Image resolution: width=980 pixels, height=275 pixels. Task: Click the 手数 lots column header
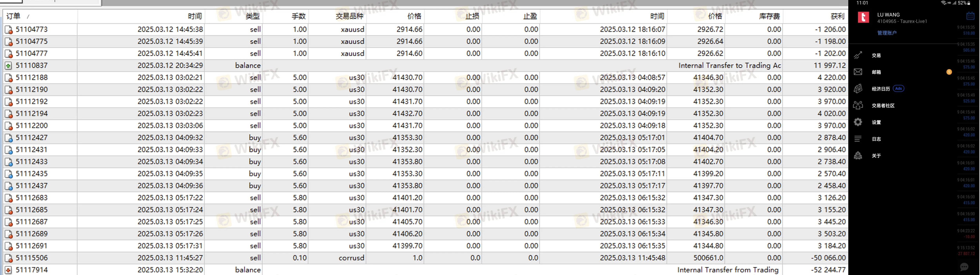coord(299,16)
